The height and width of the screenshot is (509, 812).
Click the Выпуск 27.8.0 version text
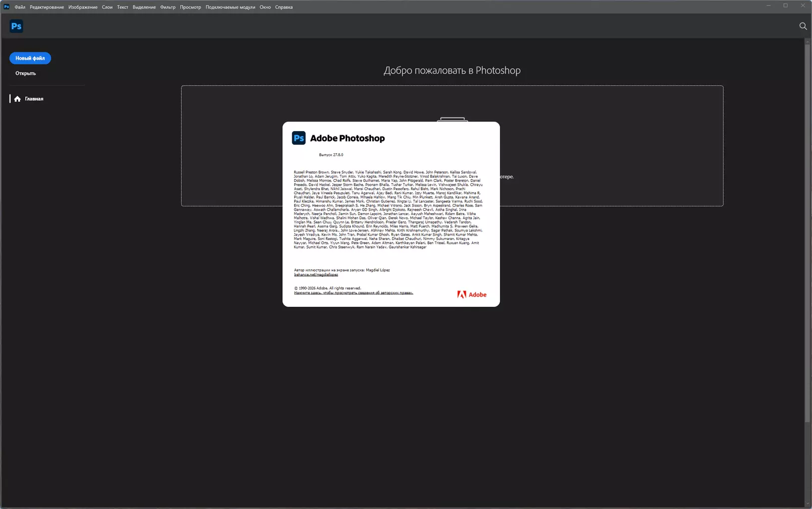click(x=331, y=155)
